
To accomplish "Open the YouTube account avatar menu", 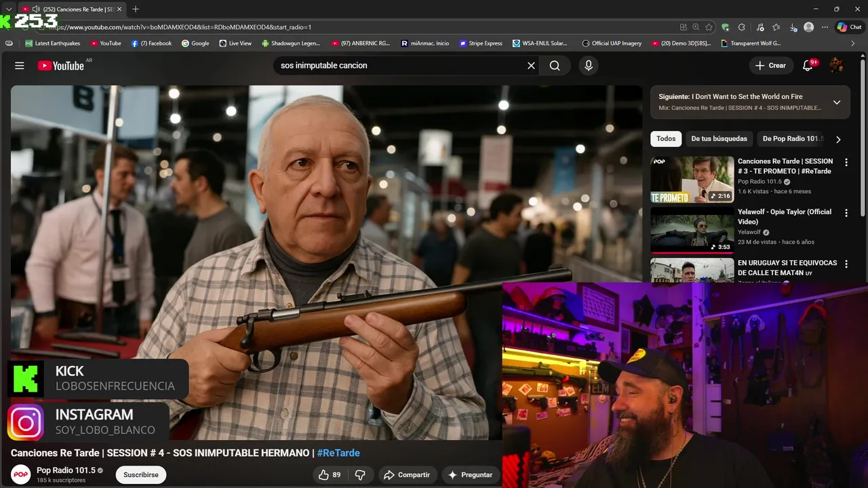I will 837,66.
